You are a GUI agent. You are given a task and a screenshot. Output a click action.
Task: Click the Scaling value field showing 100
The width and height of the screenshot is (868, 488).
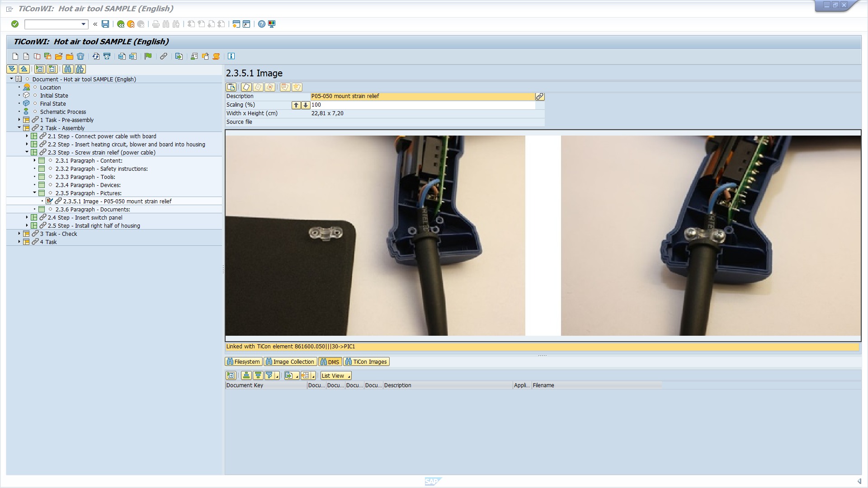click(x=423, y=105)
